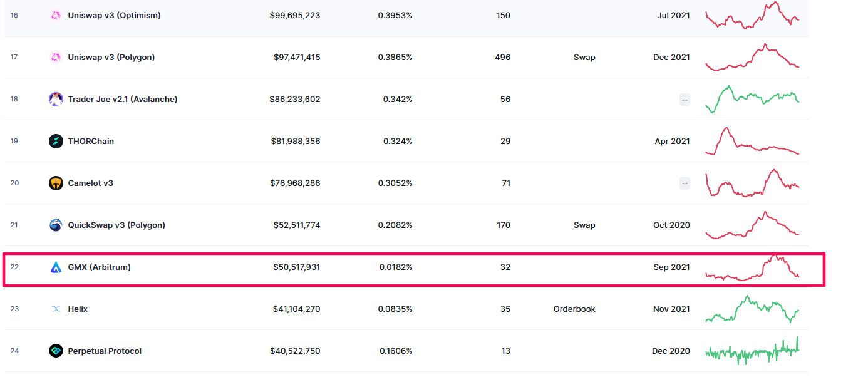Click the Perpetual Protocol logo icon
The height and width of the screenshot is (377, 868).
[x=56, y=351]
